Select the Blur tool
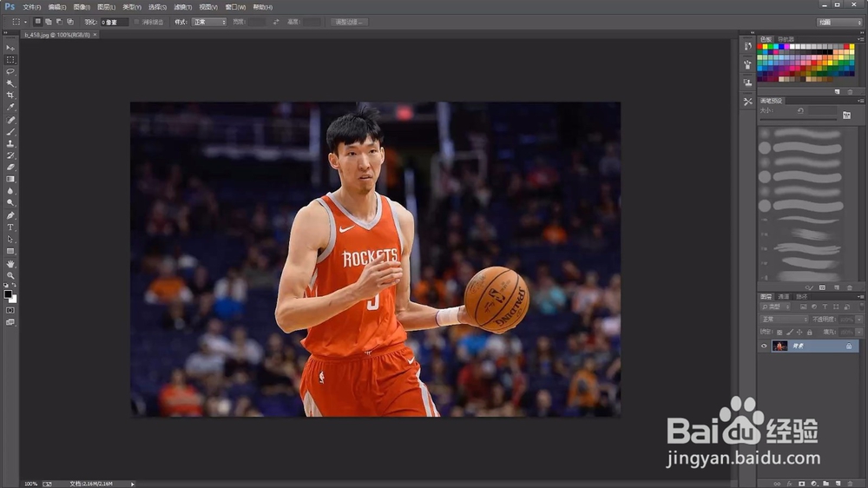The width and height of the screenshot is (868, 488). (10, 191)
